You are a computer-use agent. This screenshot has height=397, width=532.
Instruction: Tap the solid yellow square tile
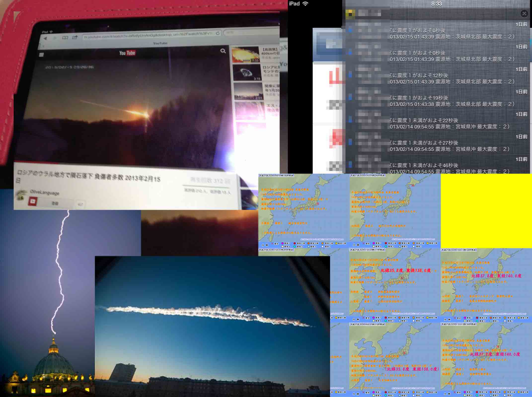(486, 211)
